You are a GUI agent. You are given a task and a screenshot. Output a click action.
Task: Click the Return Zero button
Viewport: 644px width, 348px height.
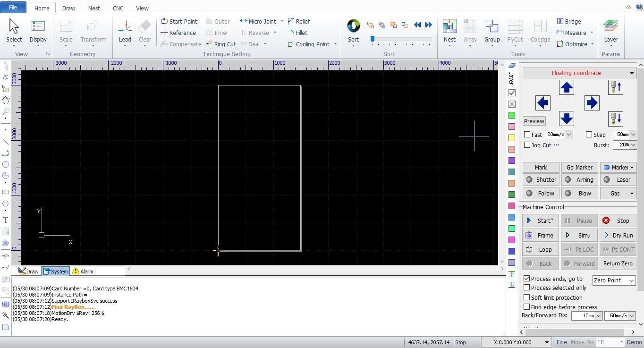[618, 263]
